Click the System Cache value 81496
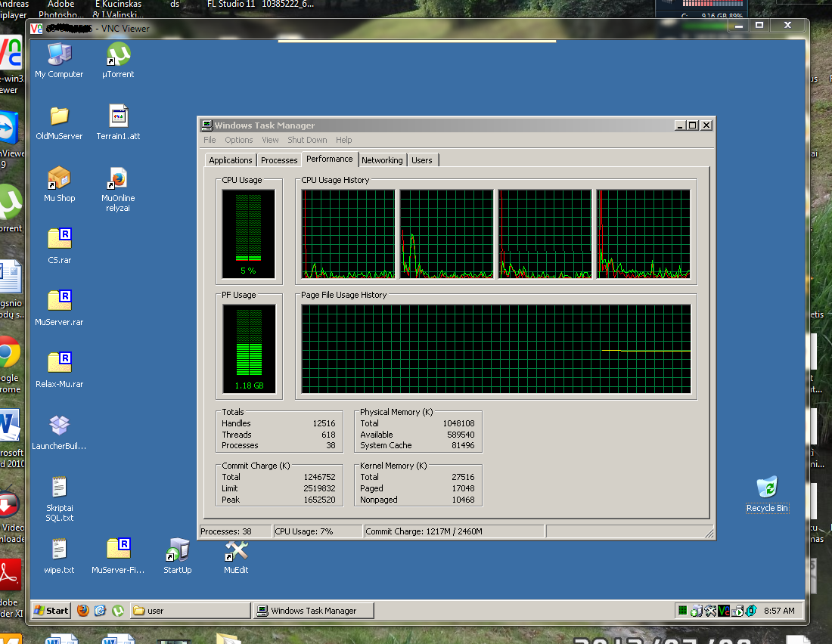 coord(463,446)
